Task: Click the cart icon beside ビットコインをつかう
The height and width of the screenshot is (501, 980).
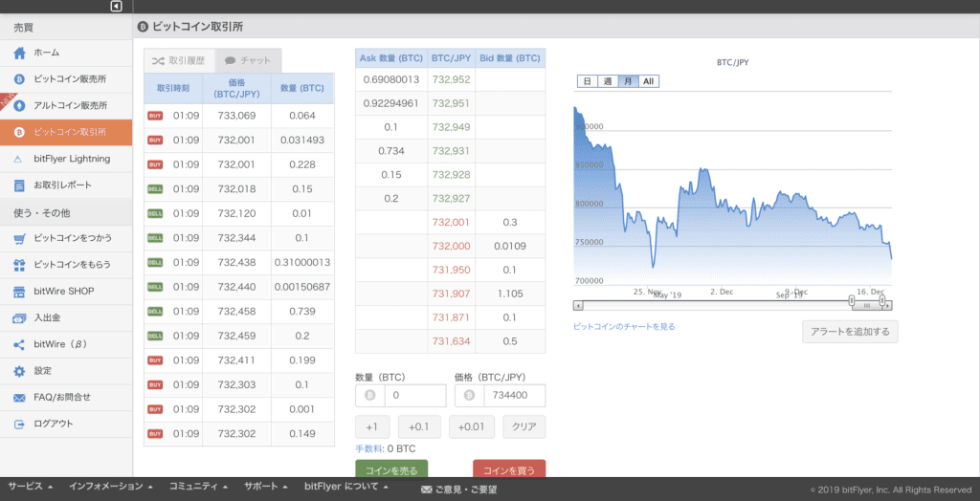Action: point(19,238)
